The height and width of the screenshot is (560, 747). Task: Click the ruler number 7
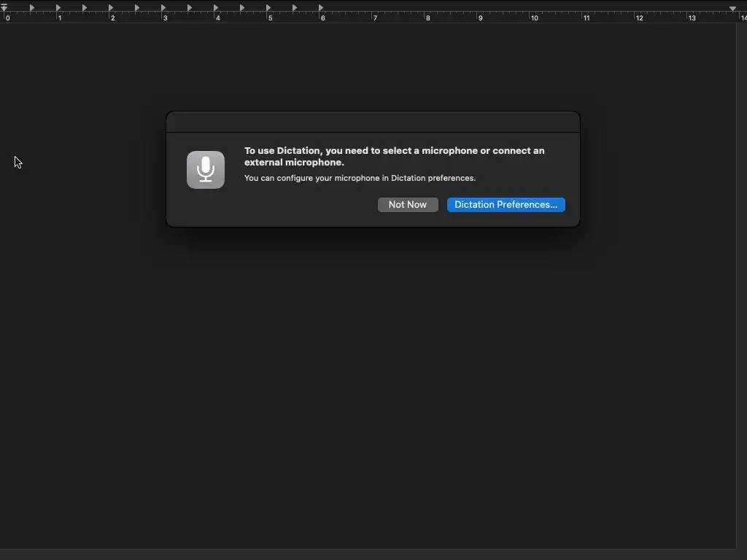click(376, 18)
